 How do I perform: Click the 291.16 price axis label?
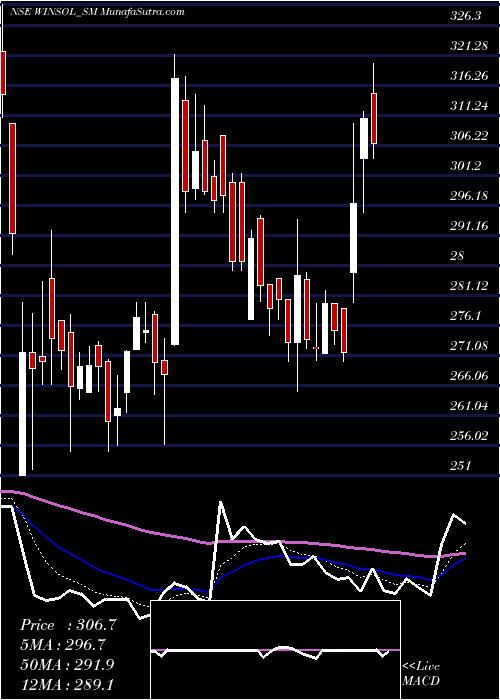tap(470, 225)
